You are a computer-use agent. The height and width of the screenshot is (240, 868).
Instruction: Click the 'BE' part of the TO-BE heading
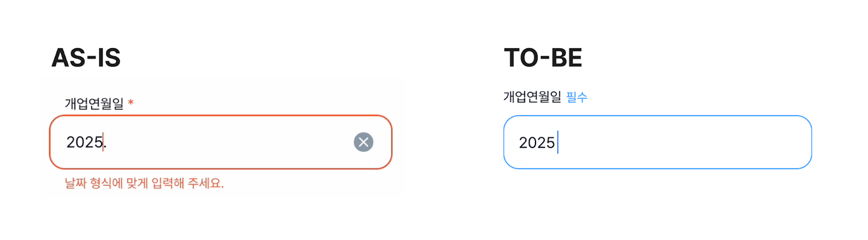566,58
